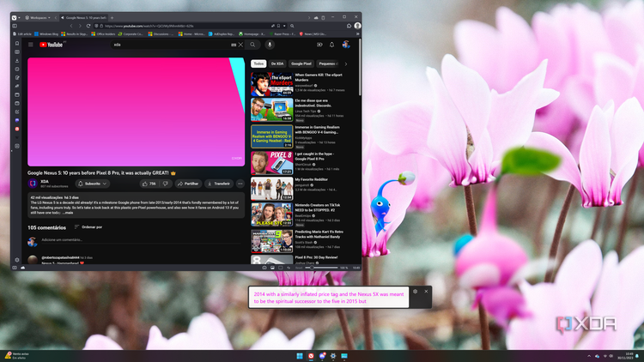The image size is (644, 362).
Task: Open Downloads panel in sidebar
Action: click(x=17, y=61)
